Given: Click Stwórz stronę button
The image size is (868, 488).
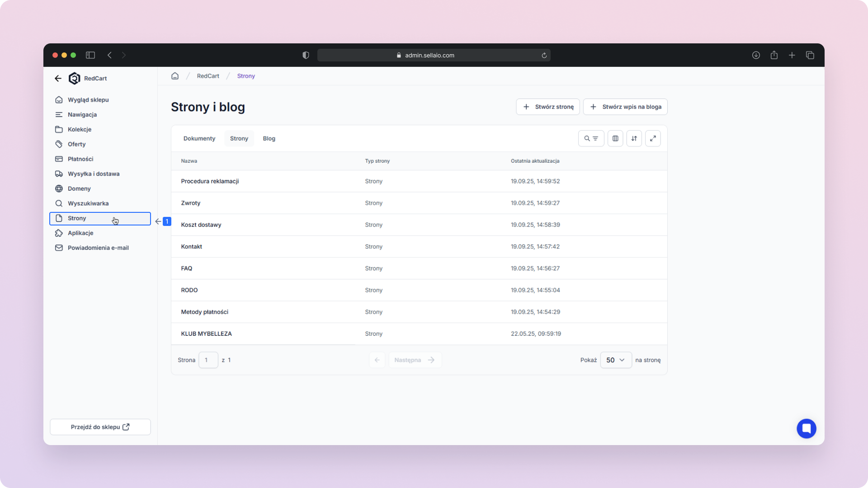Looking at the screenshot, I should tap(547, 107).
